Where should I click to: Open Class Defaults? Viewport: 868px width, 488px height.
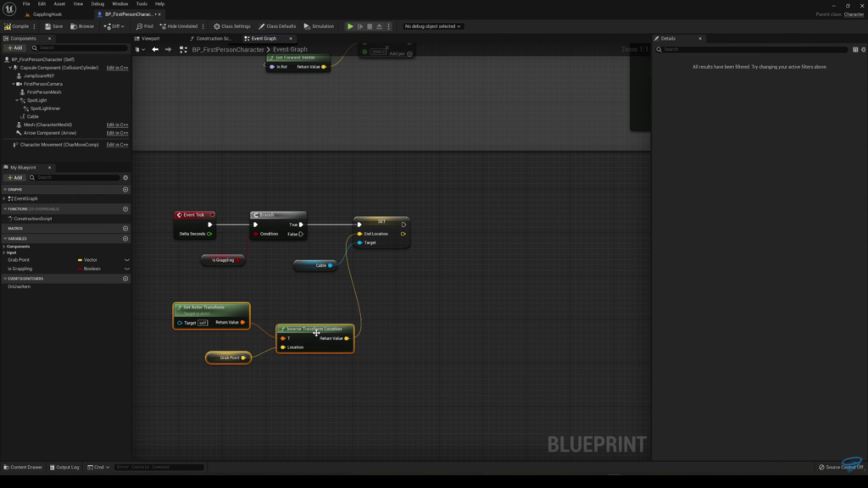tap(277, 26)
